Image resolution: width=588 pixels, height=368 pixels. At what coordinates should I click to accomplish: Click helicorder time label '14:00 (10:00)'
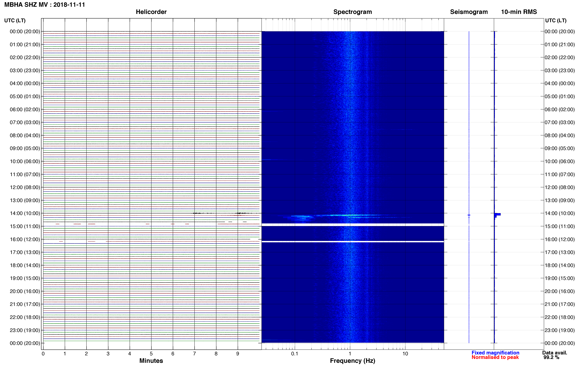(25, 213)
